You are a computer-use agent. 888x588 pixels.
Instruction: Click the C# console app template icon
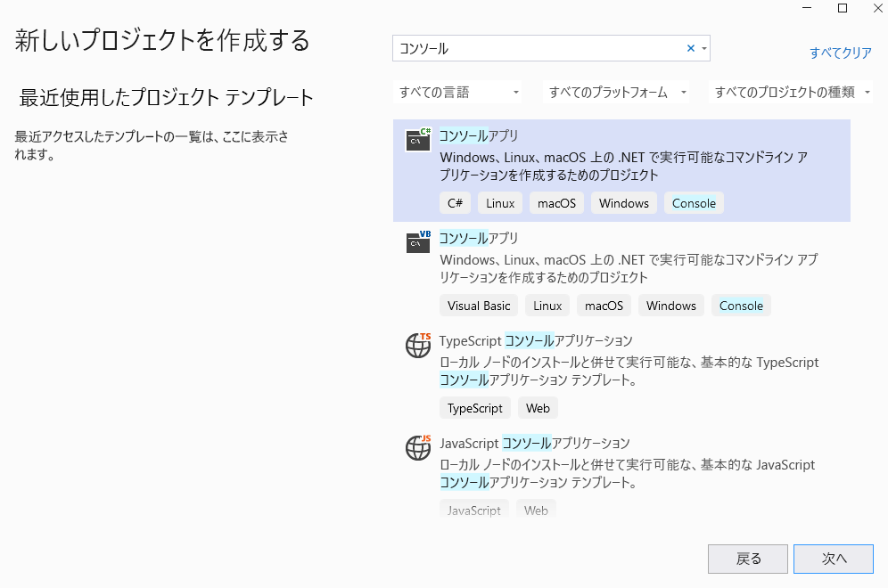click(418, 139)
